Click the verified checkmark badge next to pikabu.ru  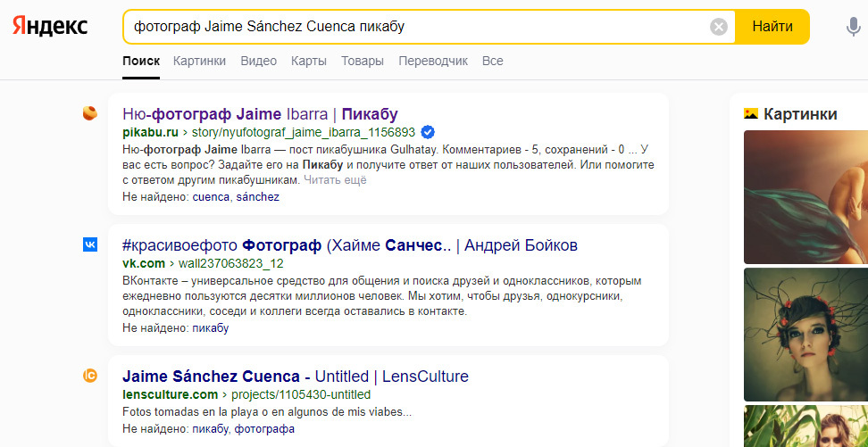click(x=428, y=132)
